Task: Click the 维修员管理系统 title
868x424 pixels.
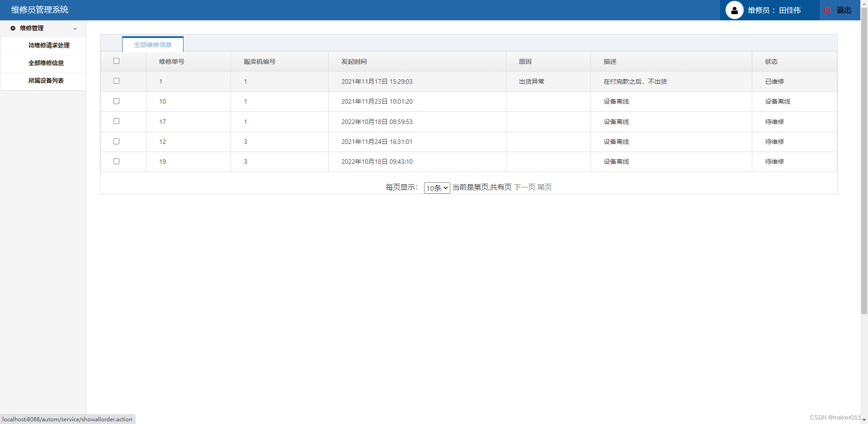Action: coord(40,10)
